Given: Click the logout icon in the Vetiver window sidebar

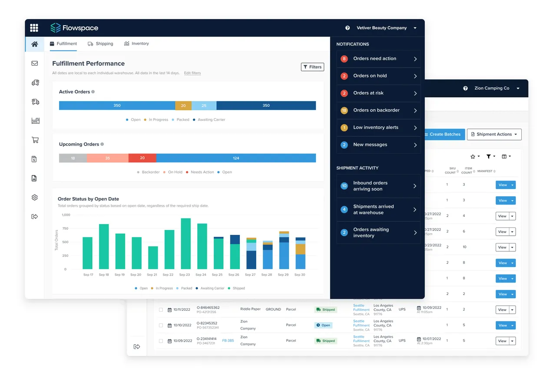Looking at the screenshot, I should pos(35,216).
